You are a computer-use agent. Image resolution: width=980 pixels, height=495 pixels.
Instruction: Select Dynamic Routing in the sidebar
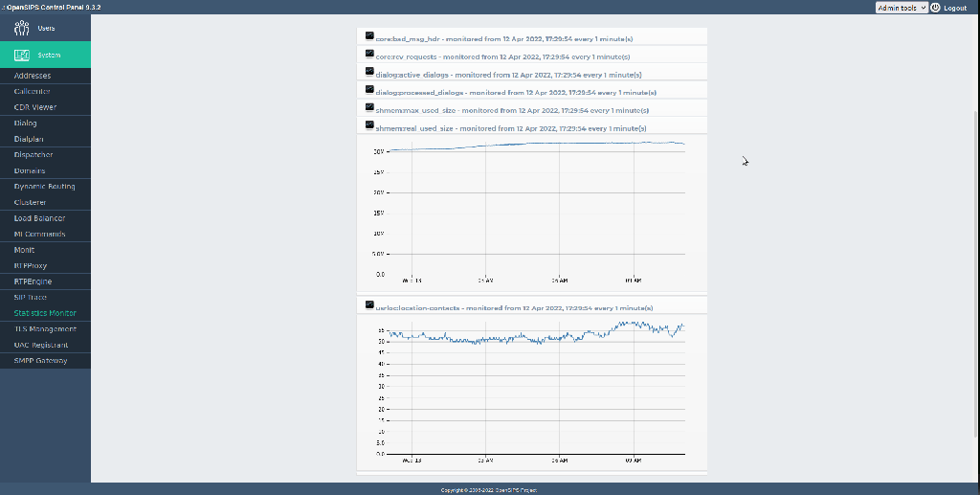[45, 187]
